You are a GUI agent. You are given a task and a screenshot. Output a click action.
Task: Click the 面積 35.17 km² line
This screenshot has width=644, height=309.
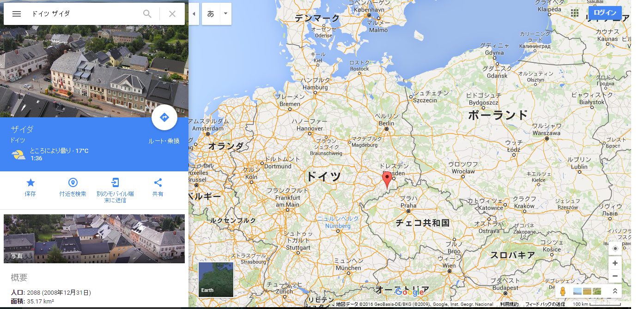point(32,302)
